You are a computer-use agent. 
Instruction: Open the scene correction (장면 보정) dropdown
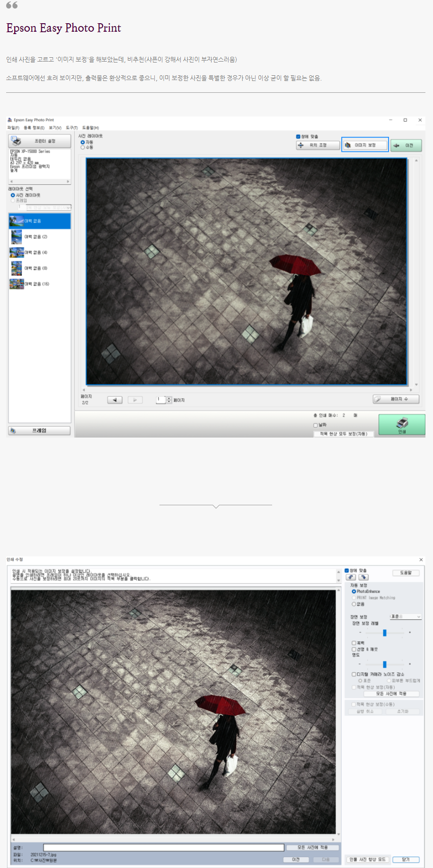point(405,617)
